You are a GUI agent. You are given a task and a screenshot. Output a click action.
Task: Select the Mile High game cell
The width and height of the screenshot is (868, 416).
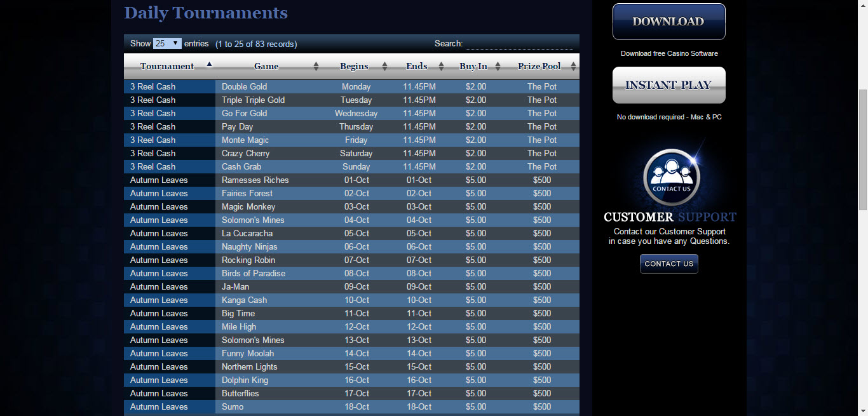point(269,326)
